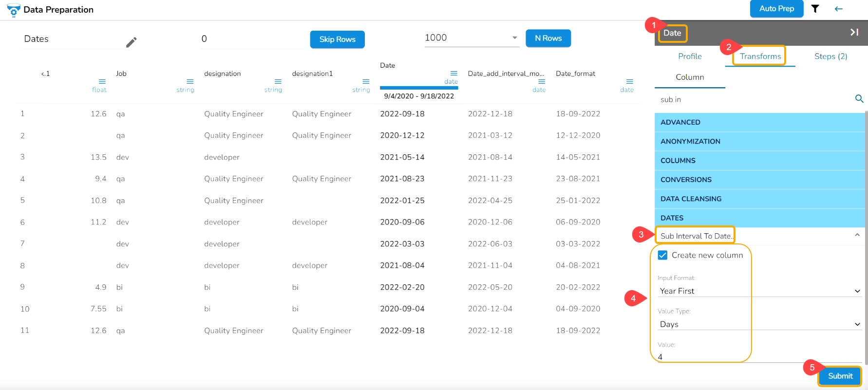868x390 pixels.
Task: Switch to the Profile tab
Action: pos(690,56)
